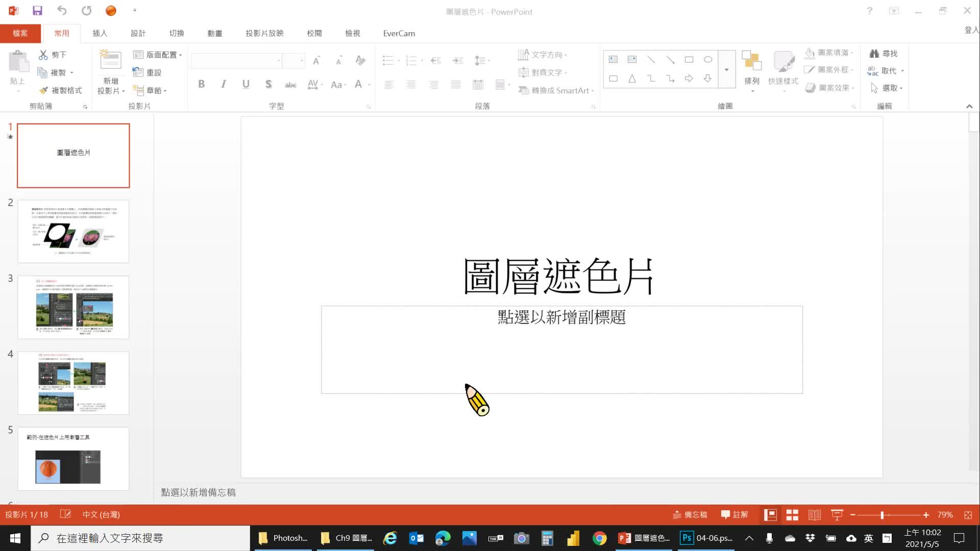
Task: Toggle Strikethrough formatting
Action: coord(290,85)
